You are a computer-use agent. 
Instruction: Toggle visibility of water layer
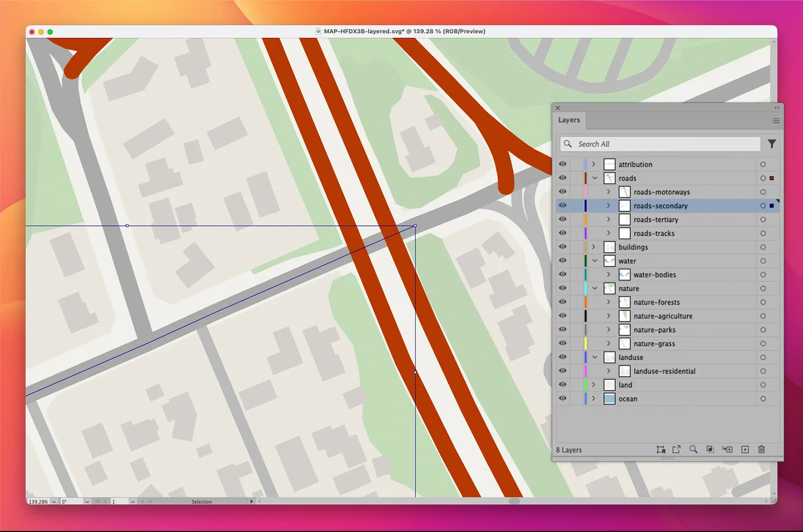click(x=563, y=260)
